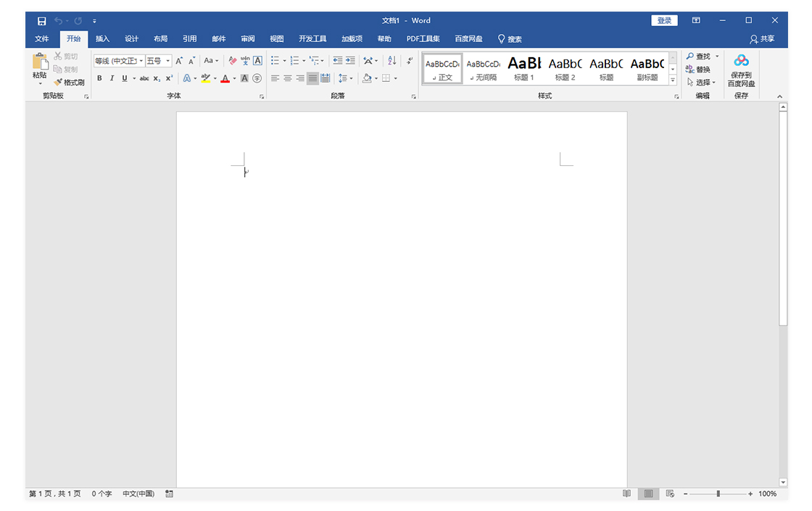Image resolution: width=812 pixels, height=511 pixels.
Task: Toggle center alignment
Action: click(x=287, y=78)
